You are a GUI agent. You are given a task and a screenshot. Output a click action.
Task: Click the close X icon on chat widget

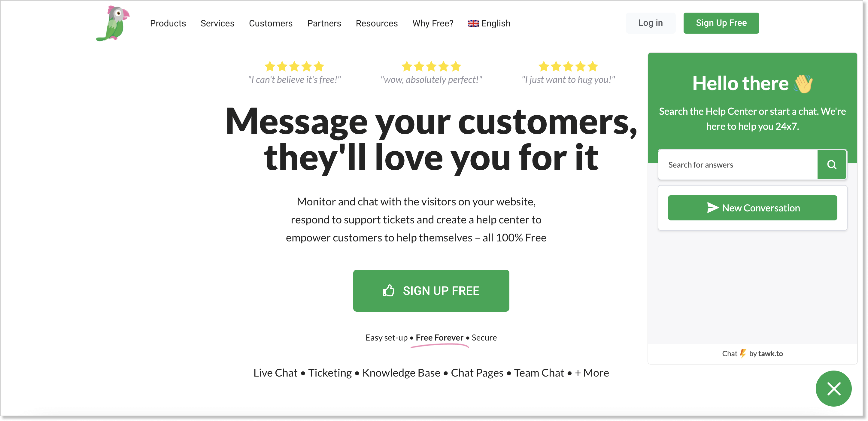point(834,388)
